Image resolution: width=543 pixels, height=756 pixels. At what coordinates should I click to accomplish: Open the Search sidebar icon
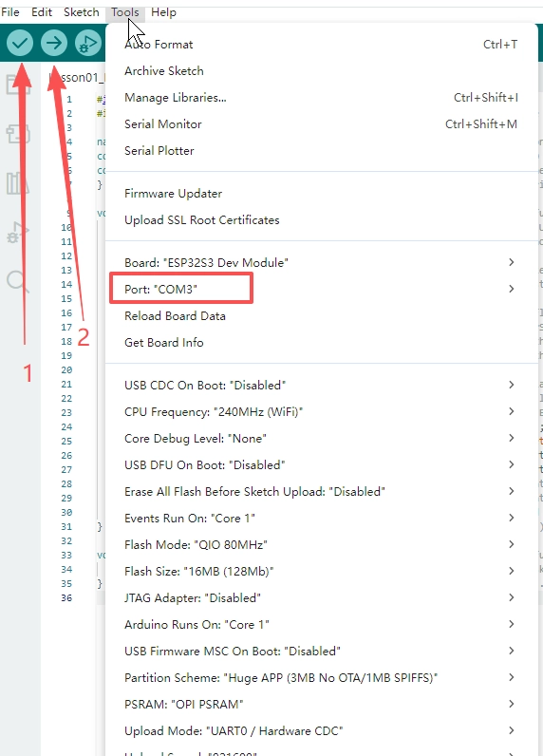pyautogui.click(x=18, y=281)
